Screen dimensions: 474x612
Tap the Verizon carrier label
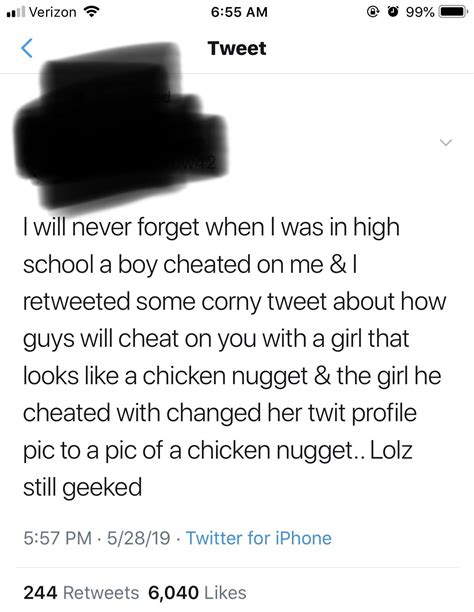(x=53, y=12)
